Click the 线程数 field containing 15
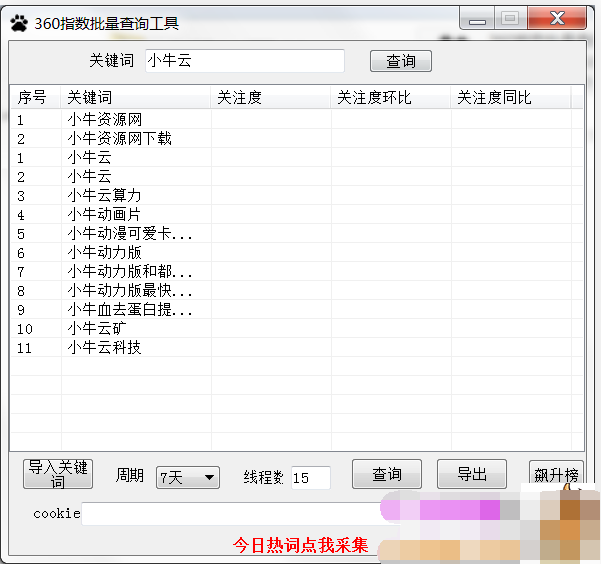Screen dimensions: 601x564 click(310, 478)
